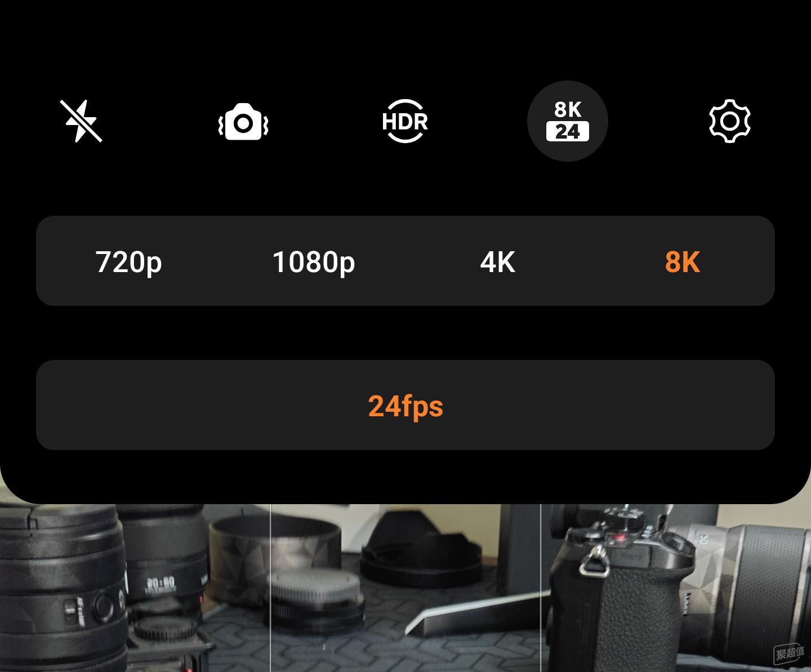Open camera settings gear
This screenshot has height=672, width=811.
coord(730,121)
